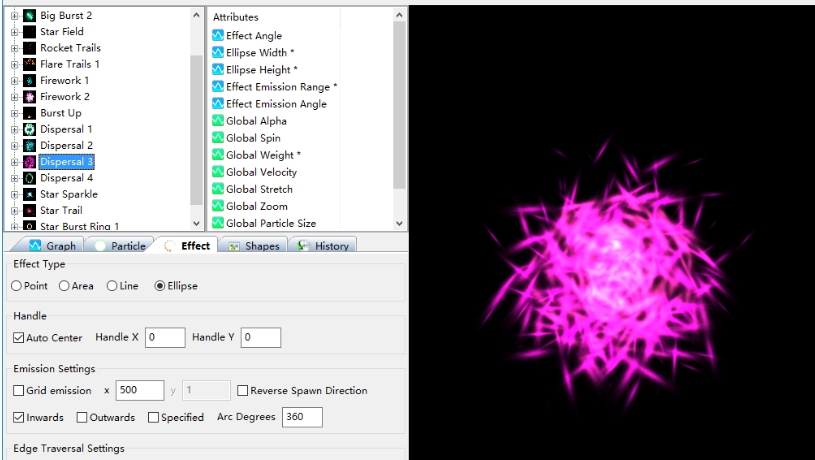Select the Dispersal 1 effect icon

click(x=29, y=130)
